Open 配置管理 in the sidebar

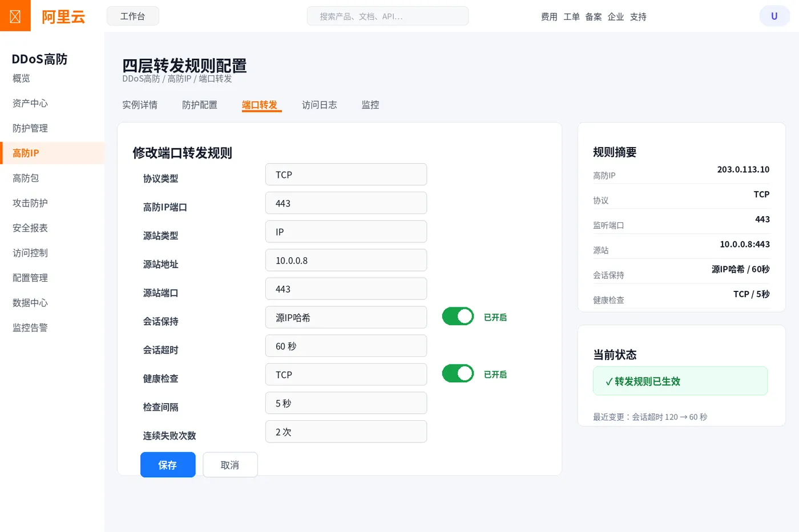pos(52,278)
